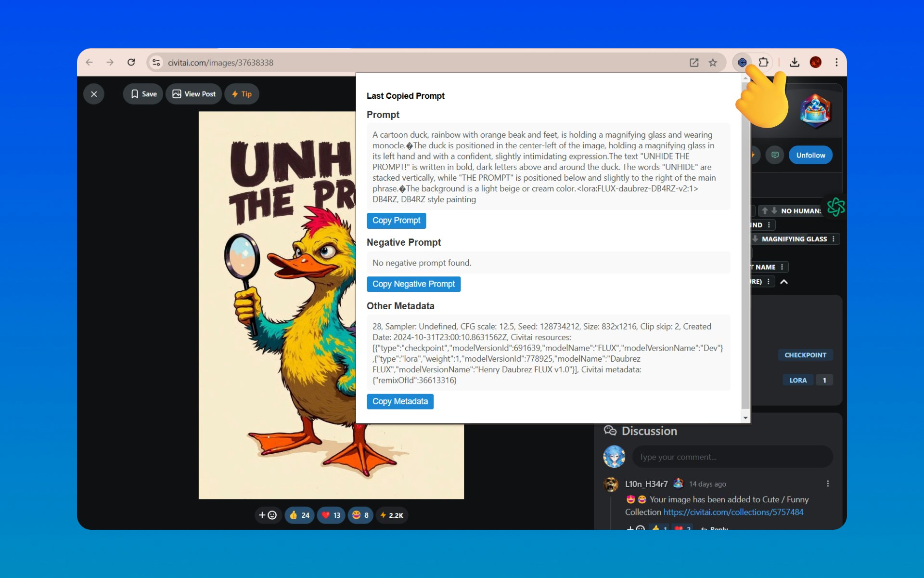The width and height of the screenshot is (924, 578).
Task: Bookmark this page with star icon
Action: tap(713, 63)
